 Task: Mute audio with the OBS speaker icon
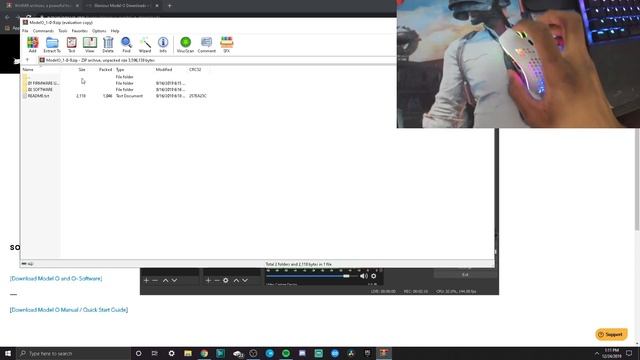coord(364,276)
